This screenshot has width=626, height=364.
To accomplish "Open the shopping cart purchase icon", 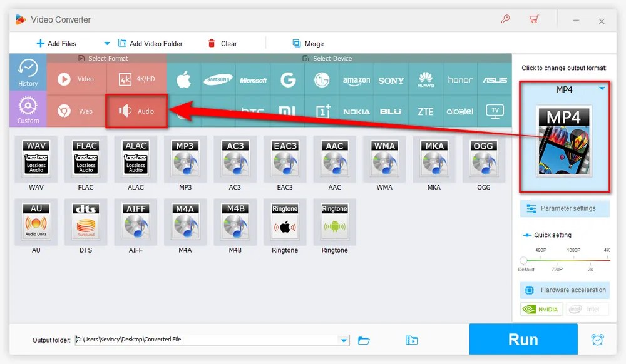I will click(534, 19).
